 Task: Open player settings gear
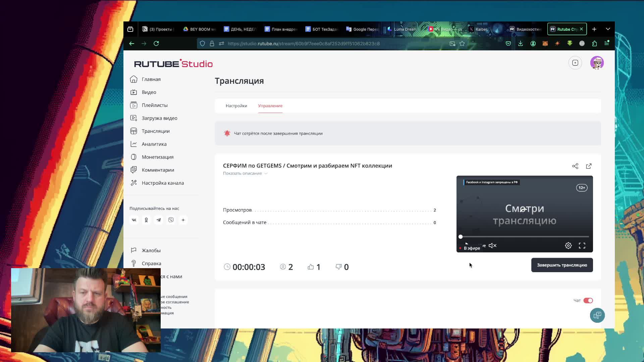point(568,246)
